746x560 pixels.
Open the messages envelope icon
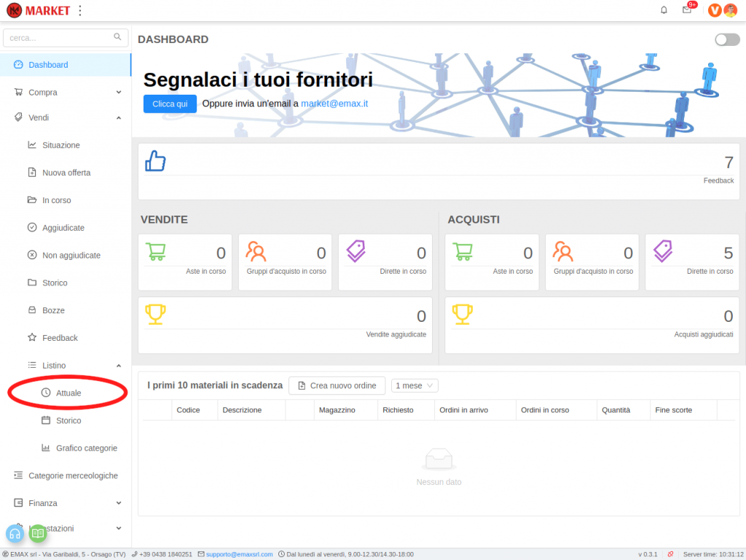click(686, 10)
